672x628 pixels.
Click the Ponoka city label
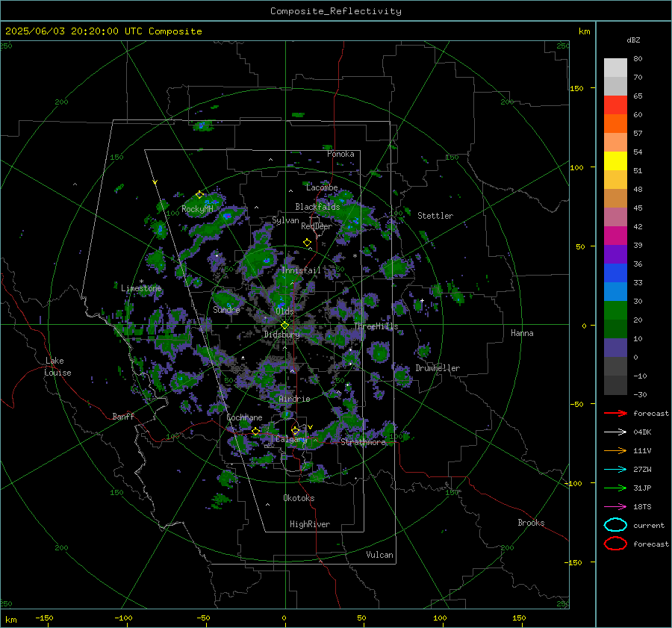point(340,154)
